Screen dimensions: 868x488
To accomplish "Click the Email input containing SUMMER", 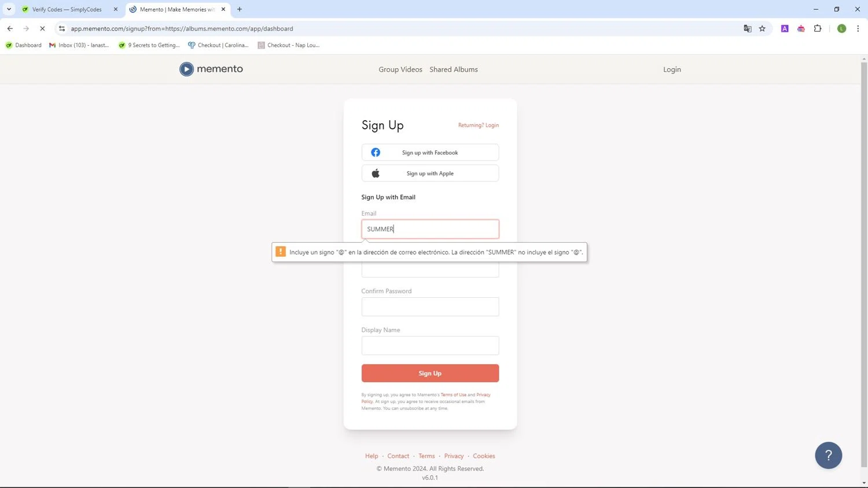I will [x=430, y=229].
